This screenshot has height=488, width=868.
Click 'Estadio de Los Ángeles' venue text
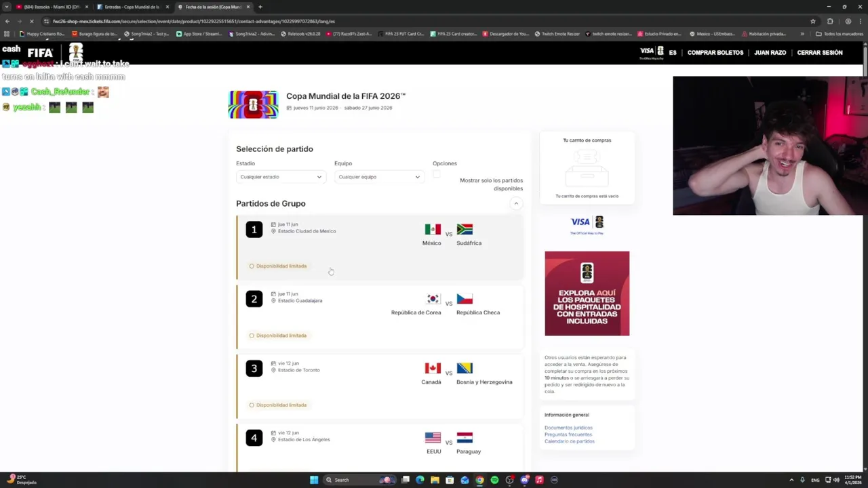304,440
